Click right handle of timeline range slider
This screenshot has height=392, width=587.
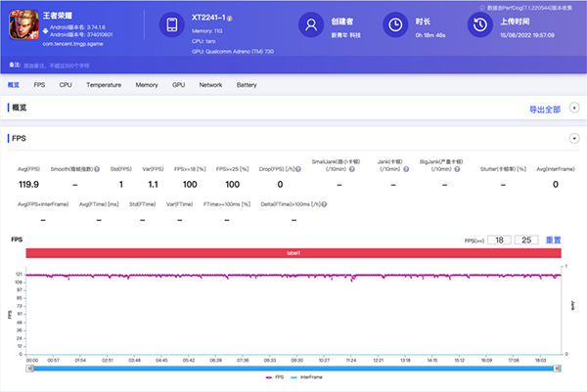click(557, 368)
